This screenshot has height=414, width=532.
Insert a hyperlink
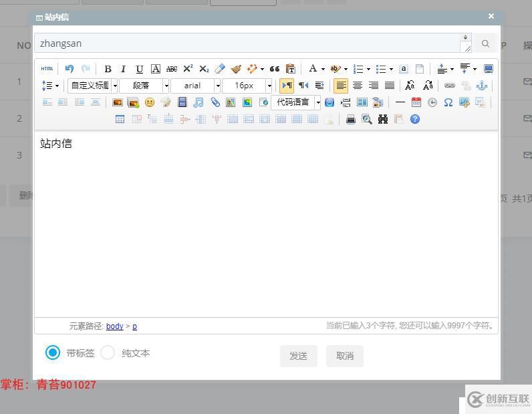click(450, 86)
